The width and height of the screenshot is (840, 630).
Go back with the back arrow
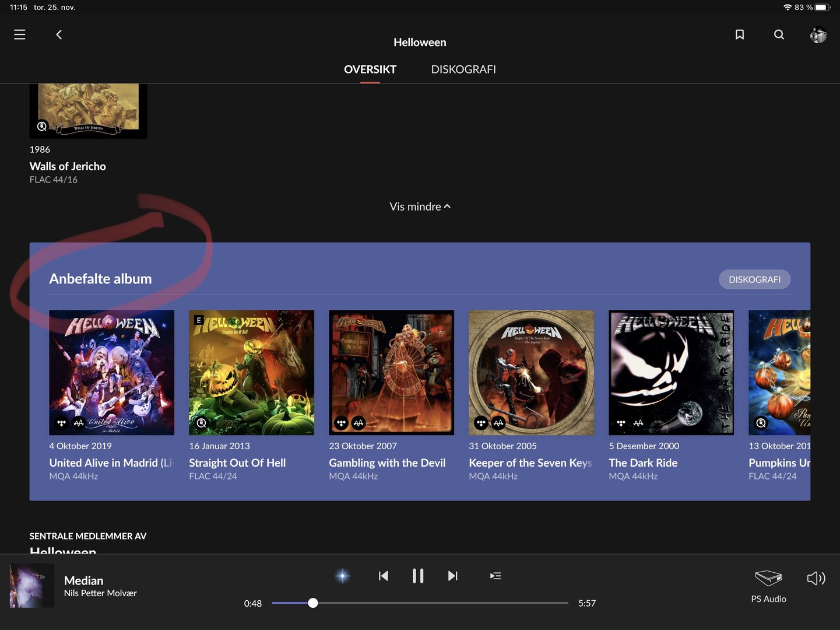tap(59, 34)
